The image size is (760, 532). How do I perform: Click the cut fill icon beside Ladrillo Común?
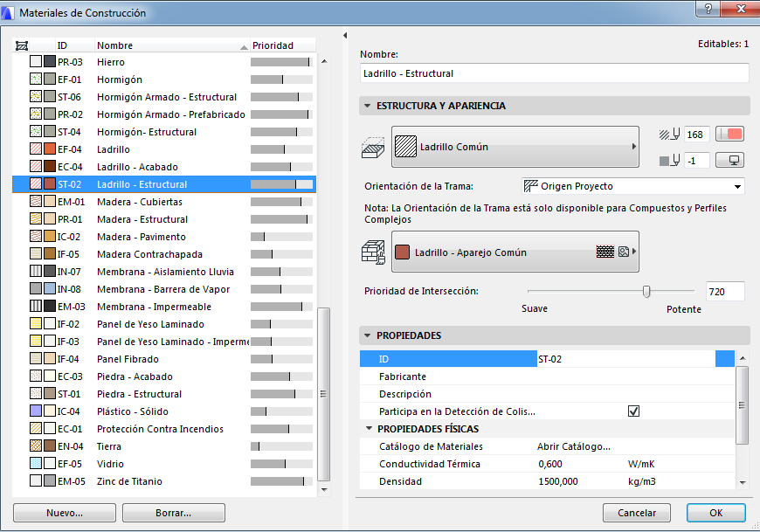[x=373, y=148]
